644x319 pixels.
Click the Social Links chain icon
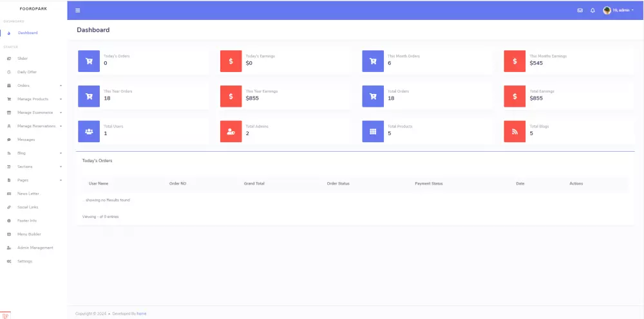tap(8, 207)
